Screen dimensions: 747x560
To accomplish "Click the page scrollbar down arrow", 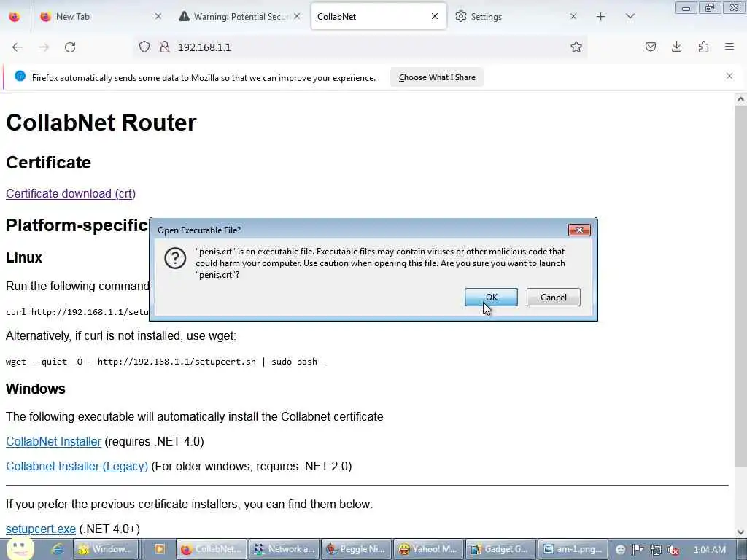I will pos(740,532).
